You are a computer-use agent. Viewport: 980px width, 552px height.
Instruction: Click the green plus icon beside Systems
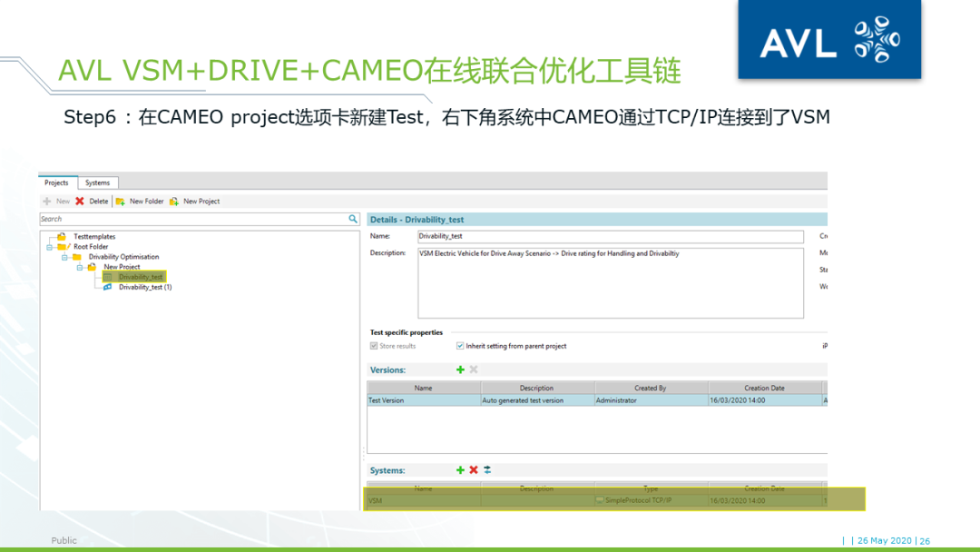point(460,470)
